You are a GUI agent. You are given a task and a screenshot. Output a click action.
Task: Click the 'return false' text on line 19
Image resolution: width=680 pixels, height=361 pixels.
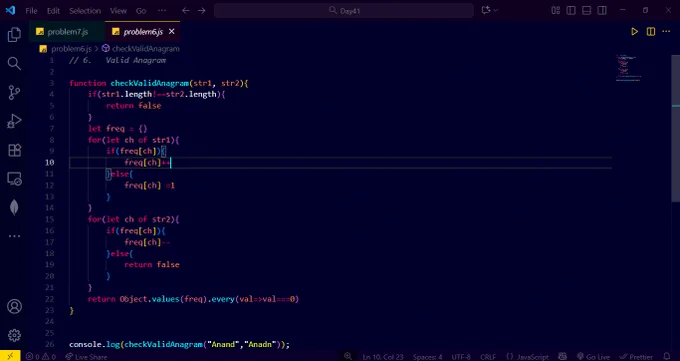152,265
